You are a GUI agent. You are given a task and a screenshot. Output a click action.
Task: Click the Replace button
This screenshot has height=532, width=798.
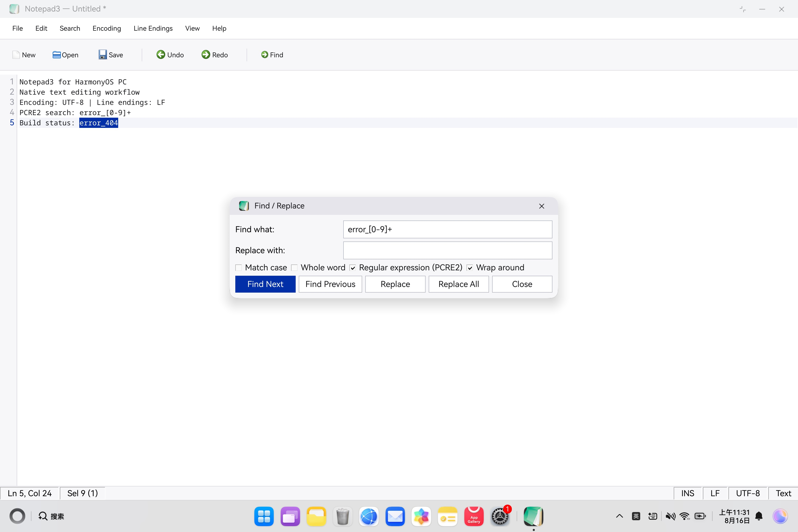(x=395, y=284)
